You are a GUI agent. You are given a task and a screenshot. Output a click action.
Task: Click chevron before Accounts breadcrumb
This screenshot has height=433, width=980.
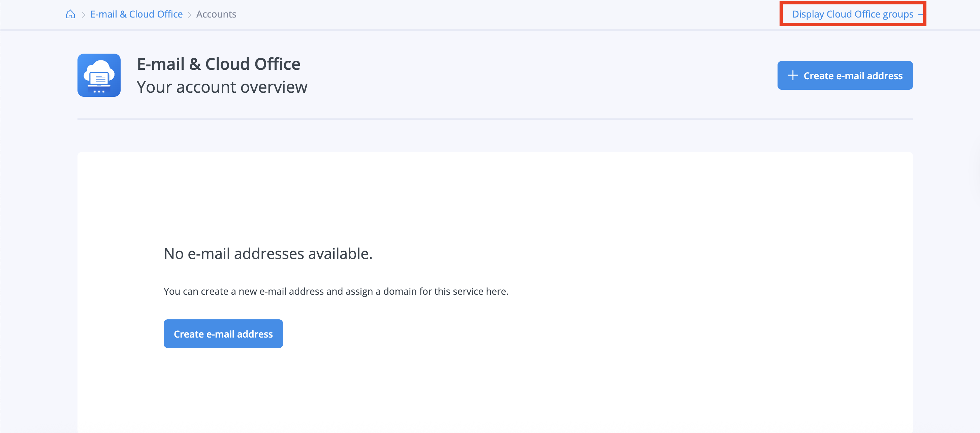(189, 15)
